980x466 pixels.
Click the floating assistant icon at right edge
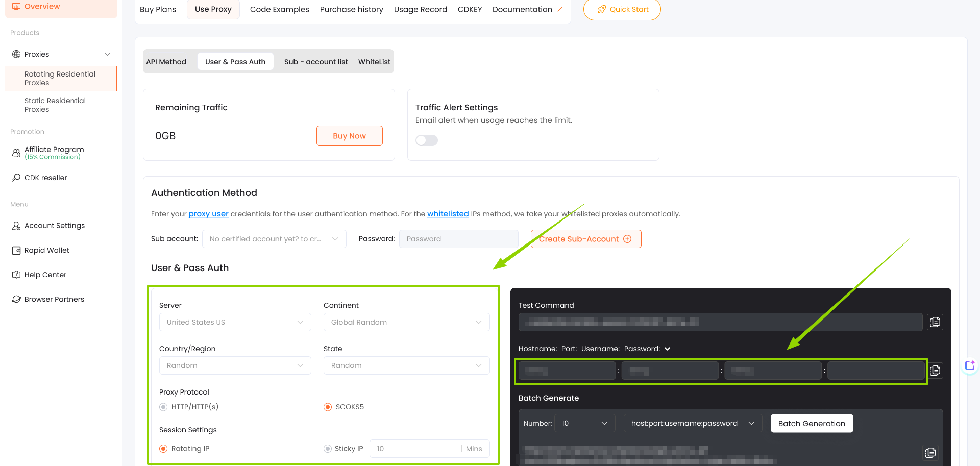pyautogui.click(x=970, y=365)
